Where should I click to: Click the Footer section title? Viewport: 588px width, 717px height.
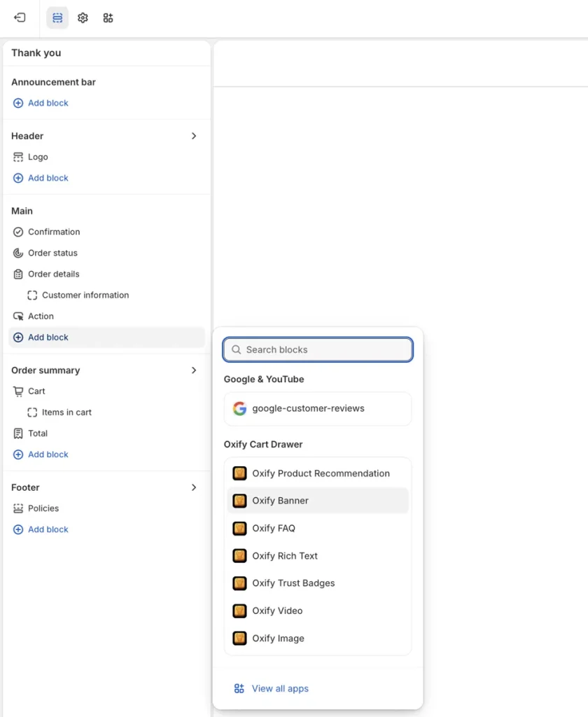[x=26, y=487]
